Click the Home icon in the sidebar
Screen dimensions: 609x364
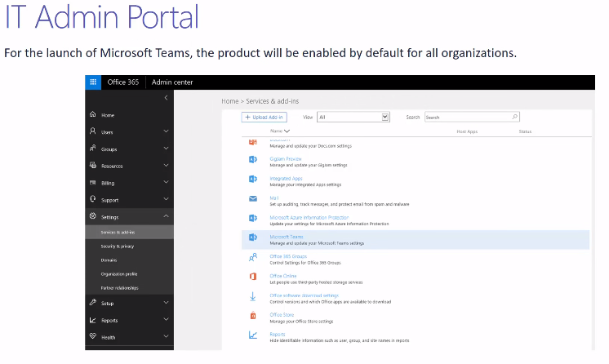(x=92, y=115)
